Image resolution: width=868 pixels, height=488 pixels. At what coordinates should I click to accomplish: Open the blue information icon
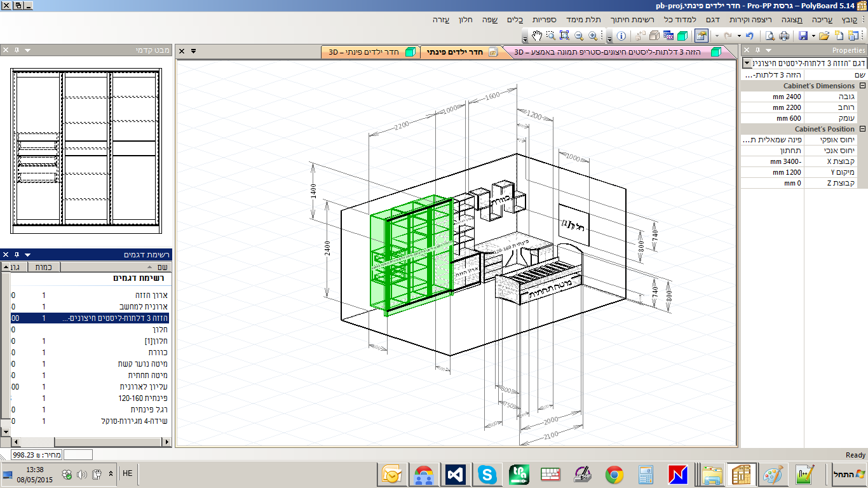point(621,36)
